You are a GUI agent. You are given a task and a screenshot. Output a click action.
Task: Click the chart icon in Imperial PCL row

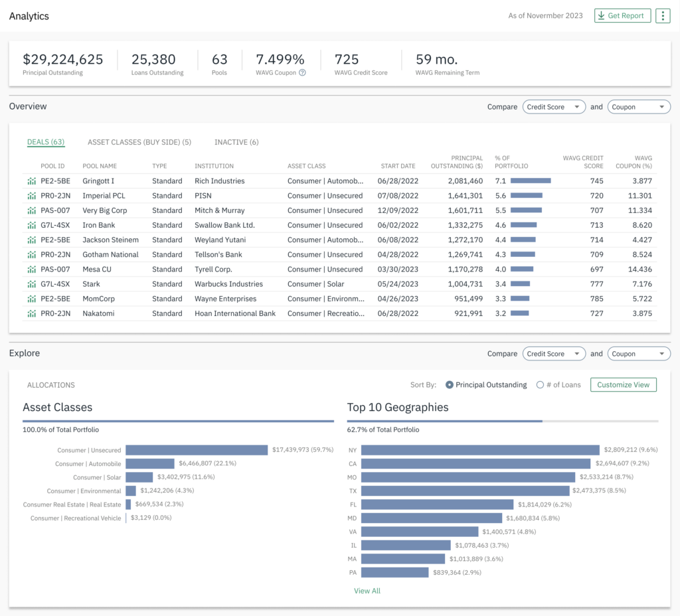coord(31,196)
